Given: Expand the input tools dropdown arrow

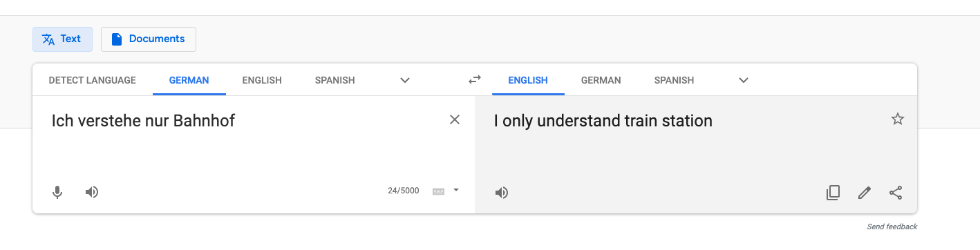Looking at the screenshot, I should point(456,190).
